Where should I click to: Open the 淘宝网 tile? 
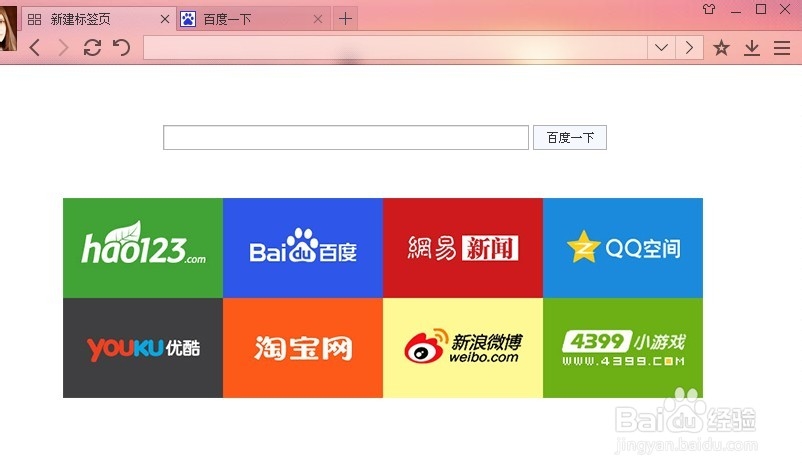pos(303,348)
